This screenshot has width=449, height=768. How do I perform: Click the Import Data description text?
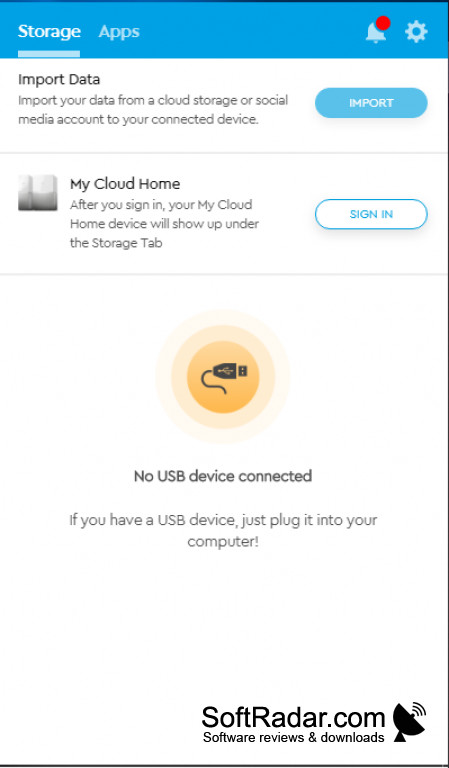pos(153,110)
